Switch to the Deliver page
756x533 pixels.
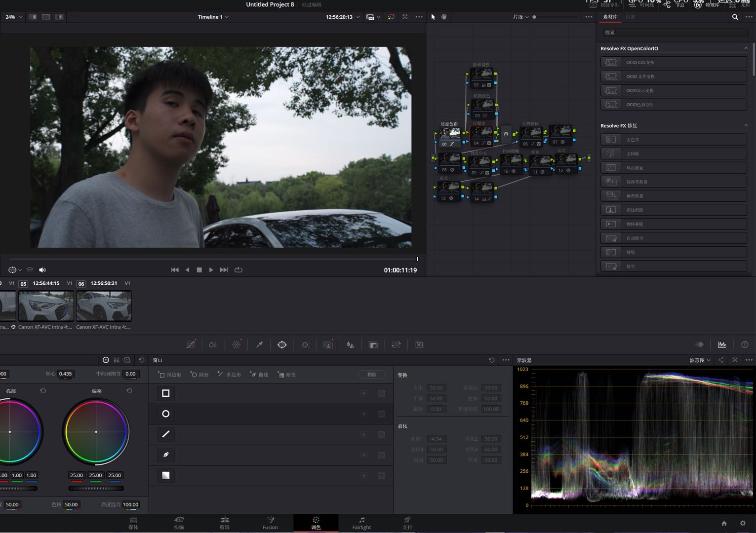point(407,523)
